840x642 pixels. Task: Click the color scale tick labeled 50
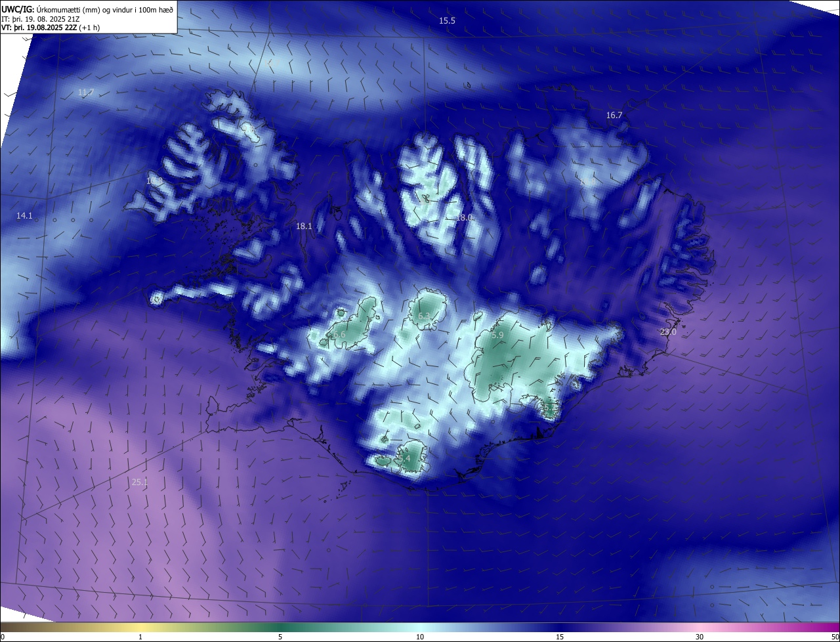coord(835,637)
